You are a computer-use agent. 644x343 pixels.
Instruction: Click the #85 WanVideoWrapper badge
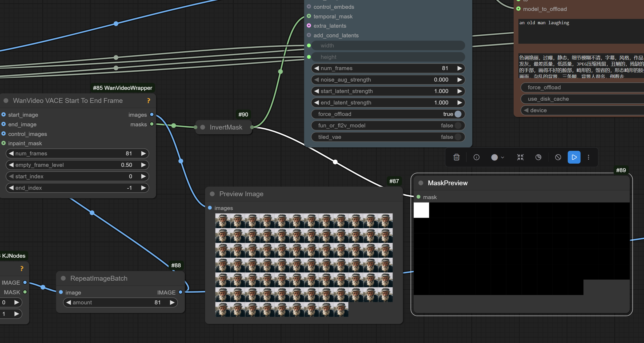point(122,88)
